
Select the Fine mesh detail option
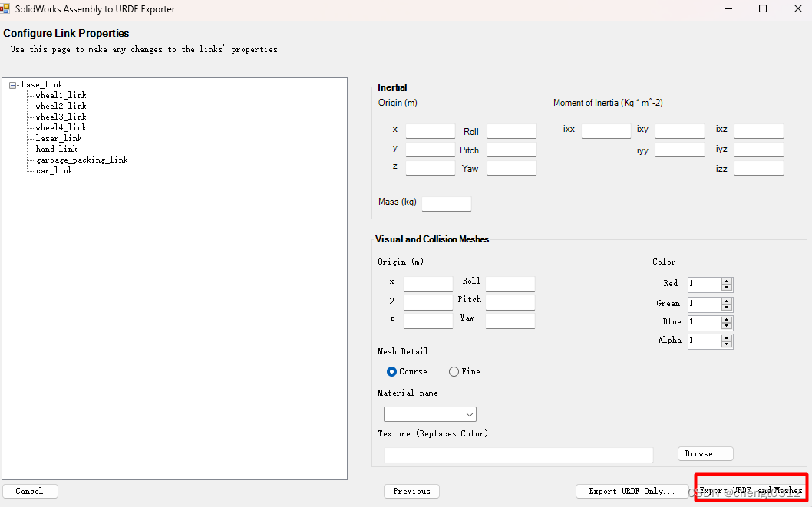[x=453, y=371]
